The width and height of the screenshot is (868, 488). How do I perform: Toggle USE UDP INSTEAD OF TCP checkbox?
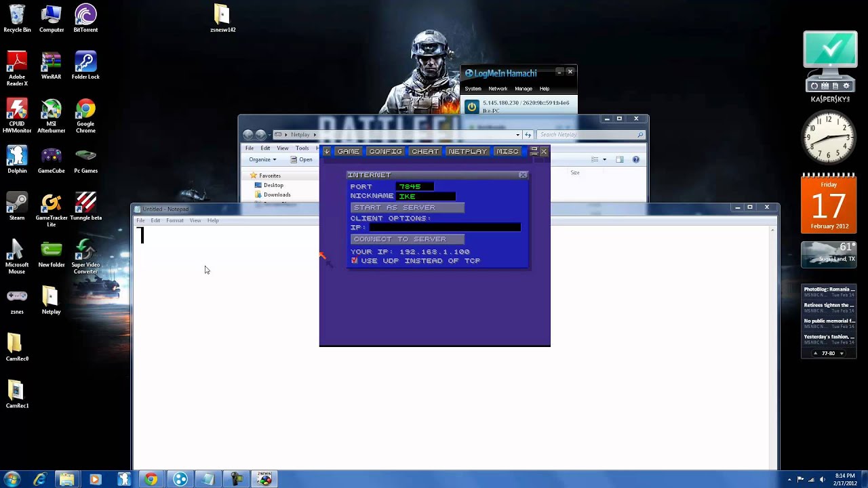pos(354,260)
